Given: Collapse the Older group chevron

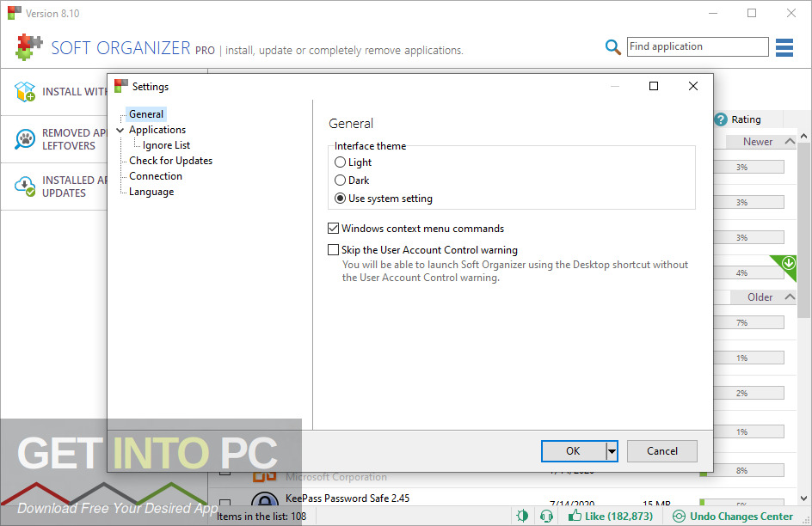Looking at the screenshot, I should tap(790, 297).
